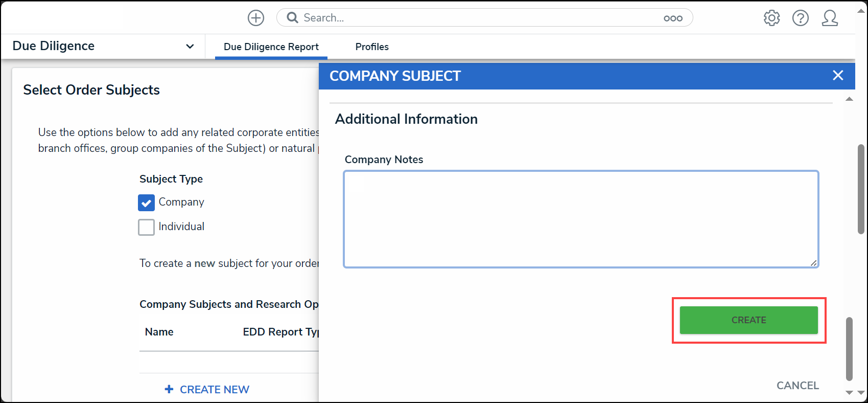Viewport: 868px width, 403px height.
Task: Click the Create New link
Action: [215, 390]
